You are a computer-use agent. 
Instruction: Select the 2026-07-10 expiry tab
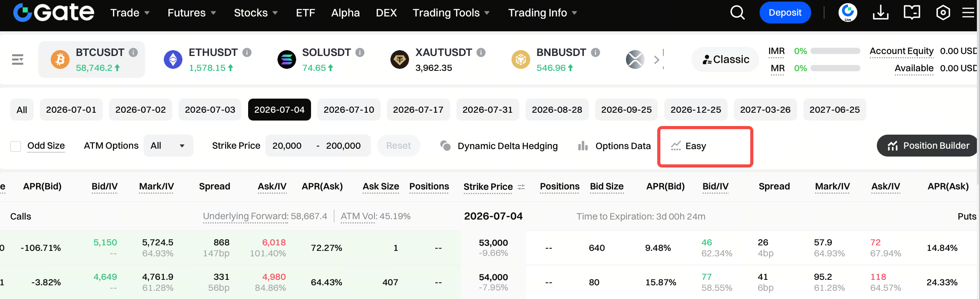[x=349, y=110]
